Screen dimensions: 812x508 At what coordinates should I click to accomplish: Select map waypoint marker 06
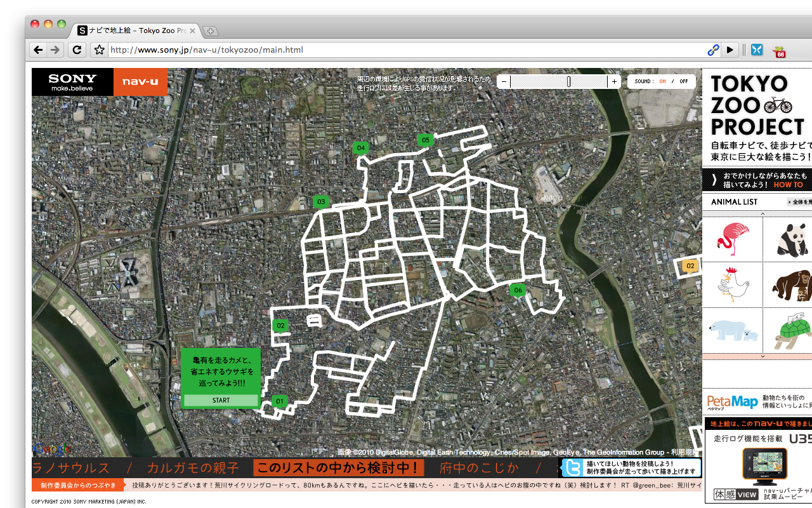(x=518, y=290)
